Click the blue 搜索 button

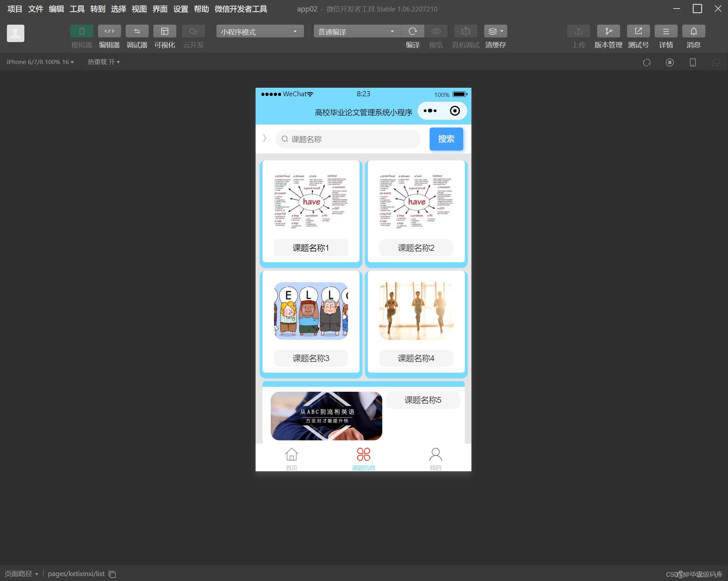click(x=446, y=139)
